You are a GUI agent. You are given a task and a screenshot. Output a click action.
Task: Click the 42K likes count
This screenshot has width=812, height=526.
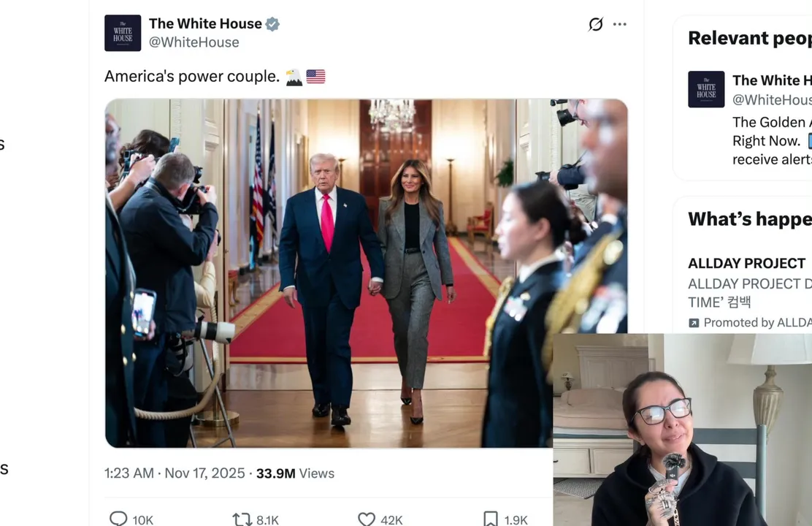click(x=391, y=519)
